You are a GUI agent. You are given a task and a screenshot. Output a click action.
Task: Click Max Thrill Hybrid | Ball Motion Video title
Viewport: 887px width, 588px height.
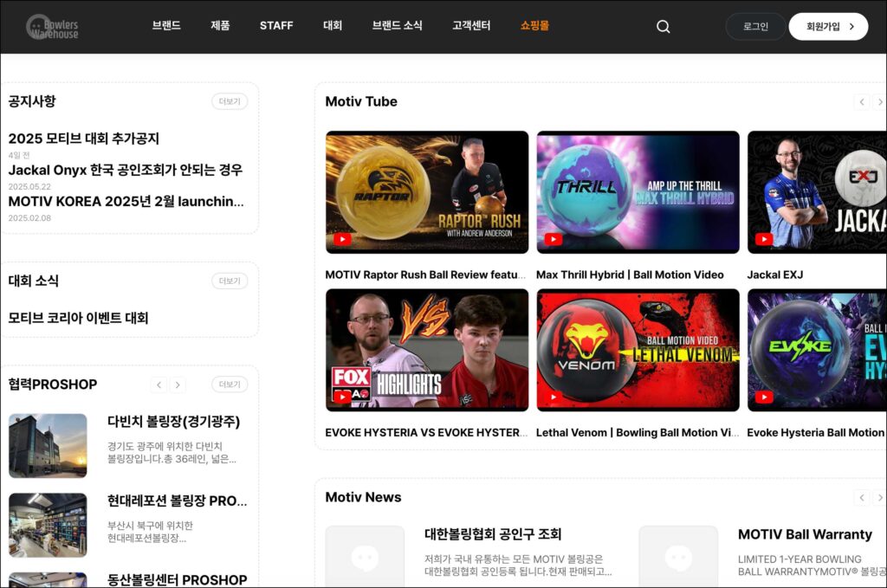pos(630,275)
